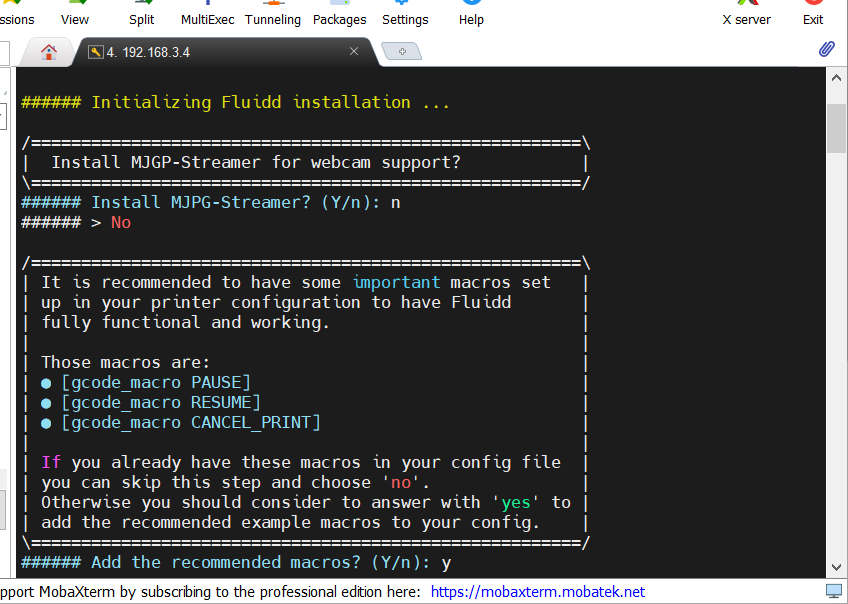Image resolution: width=848 pixels, height=604 pixels.
Task: Click the terminal scrollbar thumb
Action: [x=836, y=129]
